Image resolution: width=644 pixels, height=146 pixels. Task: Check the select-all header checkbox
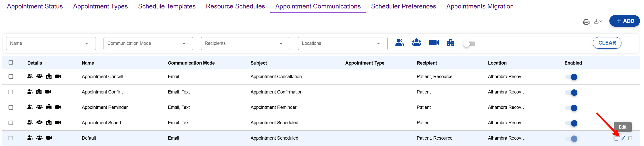[x=11, y=62]
